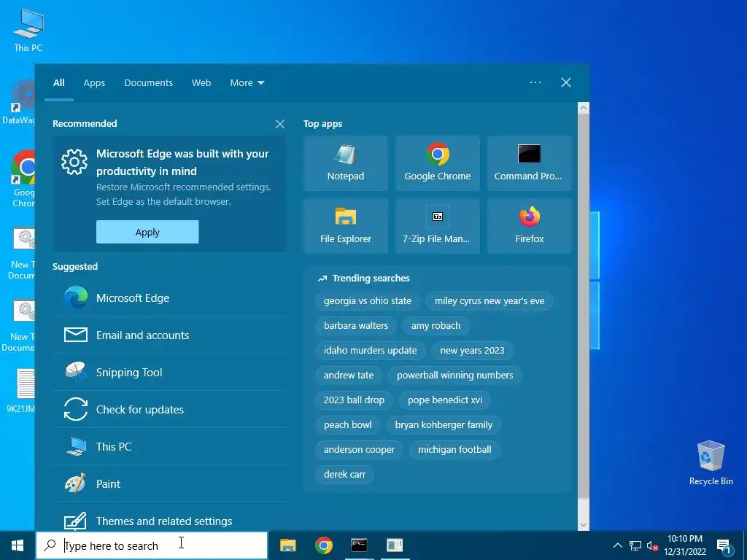Launch Google Chrome from Top apps

(438, 163)
